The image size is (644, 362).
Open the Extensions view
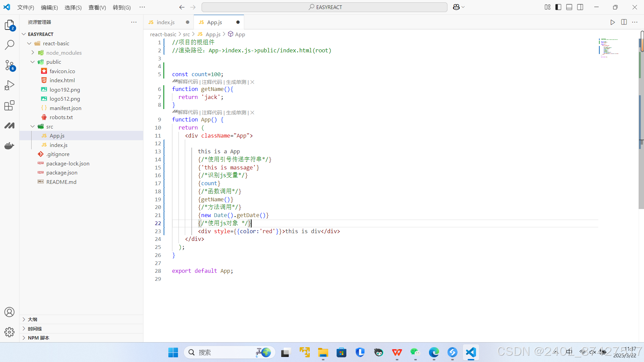coord(9,105)
